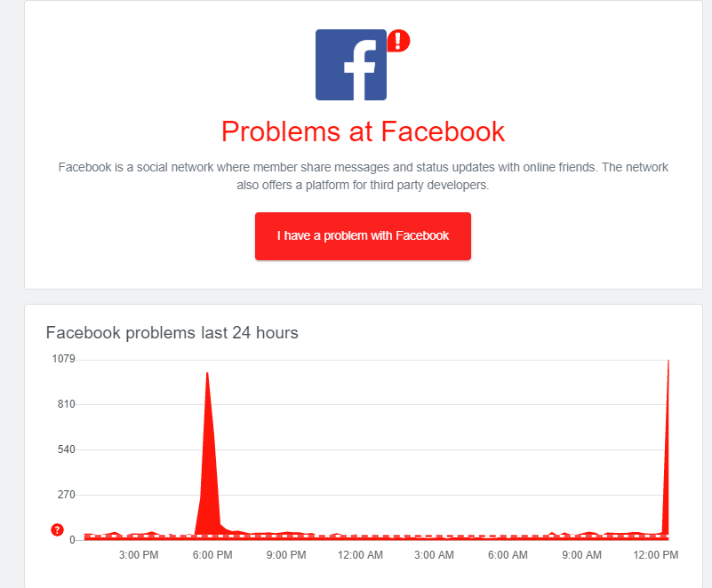Click the red exclamation alert badge

click(x=399, y=41)
